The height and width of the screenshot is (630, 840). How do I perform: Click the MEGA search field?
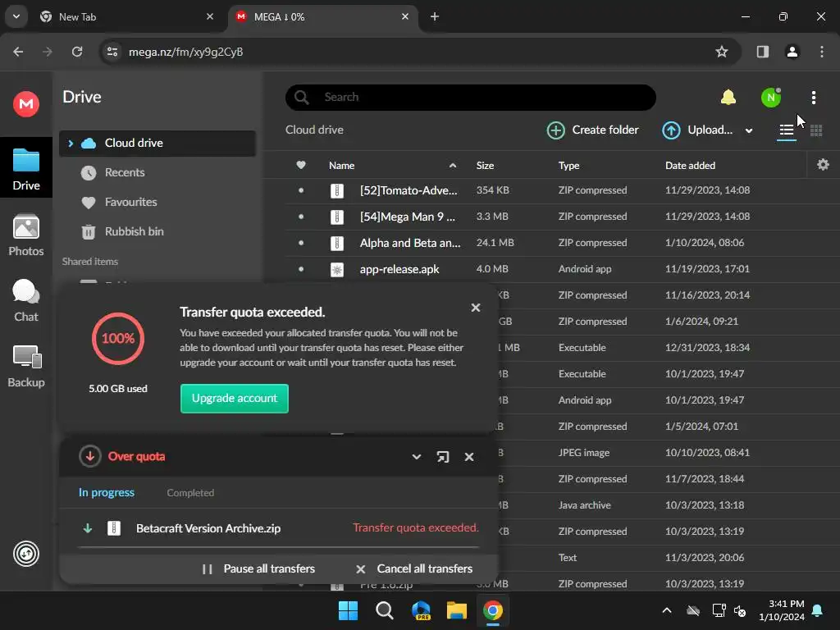(x=470, y=97)
